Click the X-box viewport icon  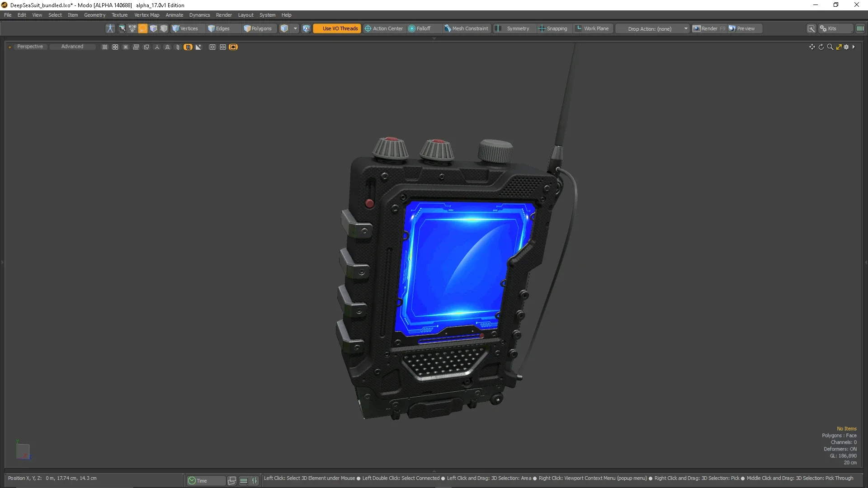tap(126, 47)
